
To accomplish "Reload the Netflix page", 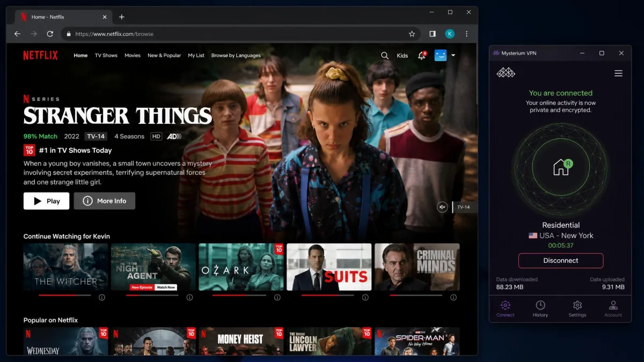I will pyautogui.click(x=50, y=34).
